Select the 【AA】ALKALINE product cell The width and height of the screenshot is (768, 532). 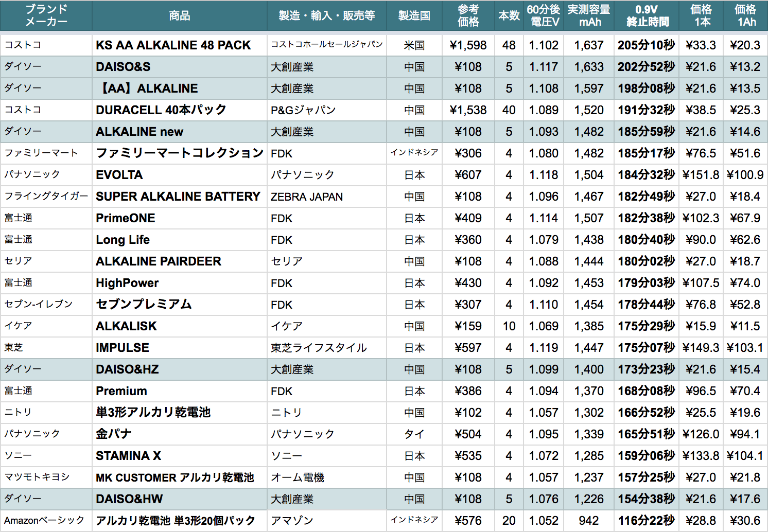[x=180, y=88]
